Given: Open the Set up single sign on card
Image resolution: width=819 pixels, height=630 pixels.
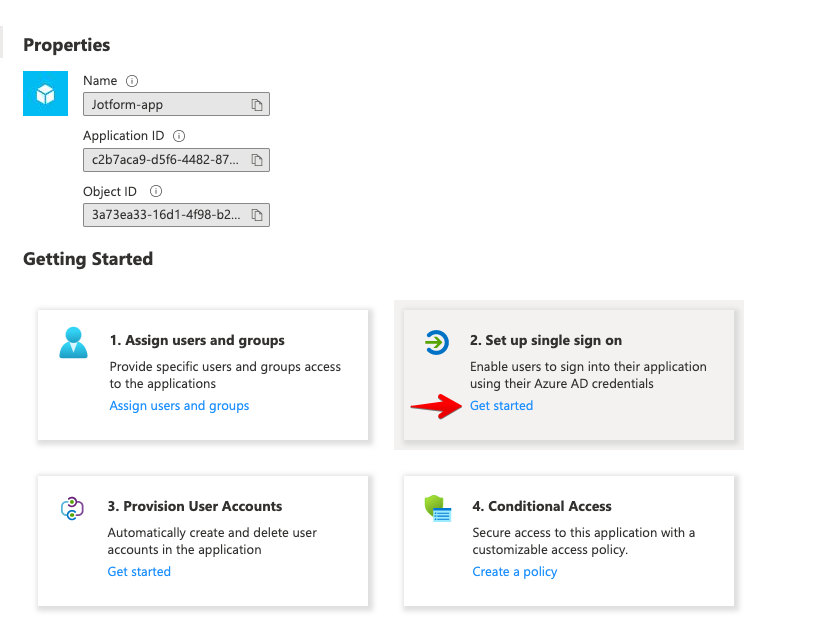Looking at the screenshot, I should coord(569,375).
